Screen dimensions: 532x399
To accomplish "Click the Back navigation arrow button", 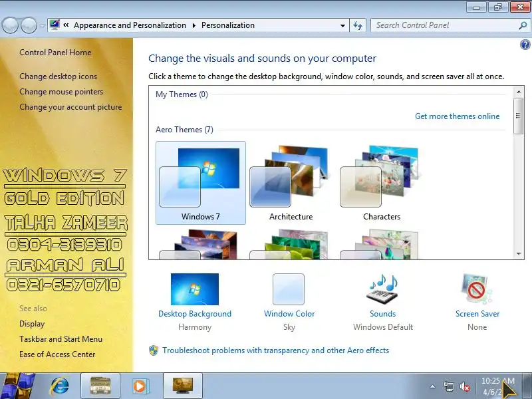I will tap(11, 25).
